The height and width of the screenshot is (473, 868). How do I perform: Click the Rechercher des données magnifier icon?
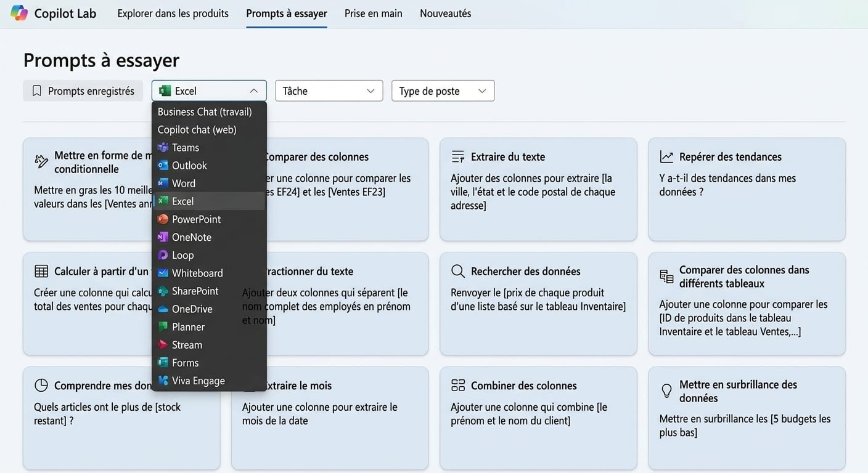[458, 271]
